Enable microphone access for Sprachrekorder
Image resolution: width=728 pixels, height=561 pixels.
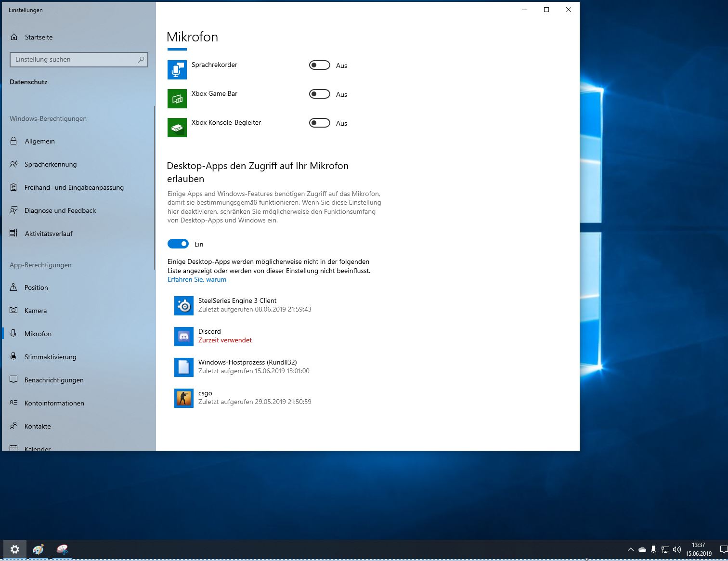click(x=320, y=65)
